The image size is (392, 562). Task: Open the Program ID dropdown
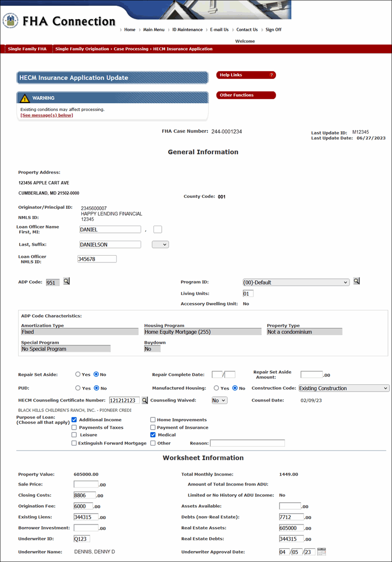pos(296,282)
